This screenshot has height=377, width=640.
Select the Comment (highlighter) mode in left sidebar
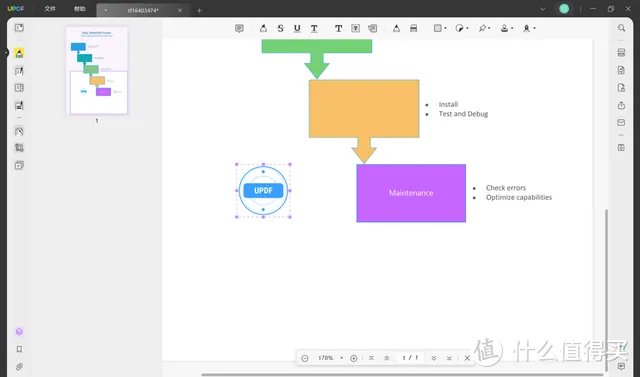coord(19,53)
